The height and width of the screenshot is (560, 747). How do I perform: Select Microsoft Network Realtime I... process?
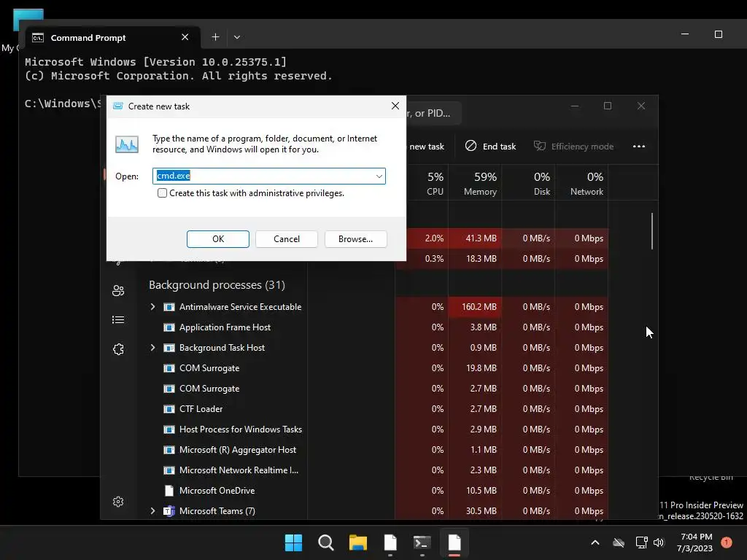coord(239,470)
